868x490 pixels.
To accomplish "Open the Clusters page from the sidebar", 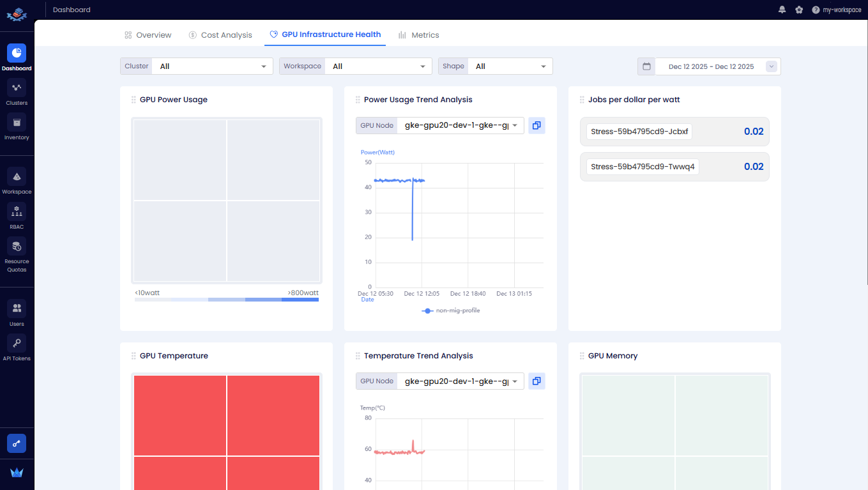I will pyautogui.click(x=17, y=93).
